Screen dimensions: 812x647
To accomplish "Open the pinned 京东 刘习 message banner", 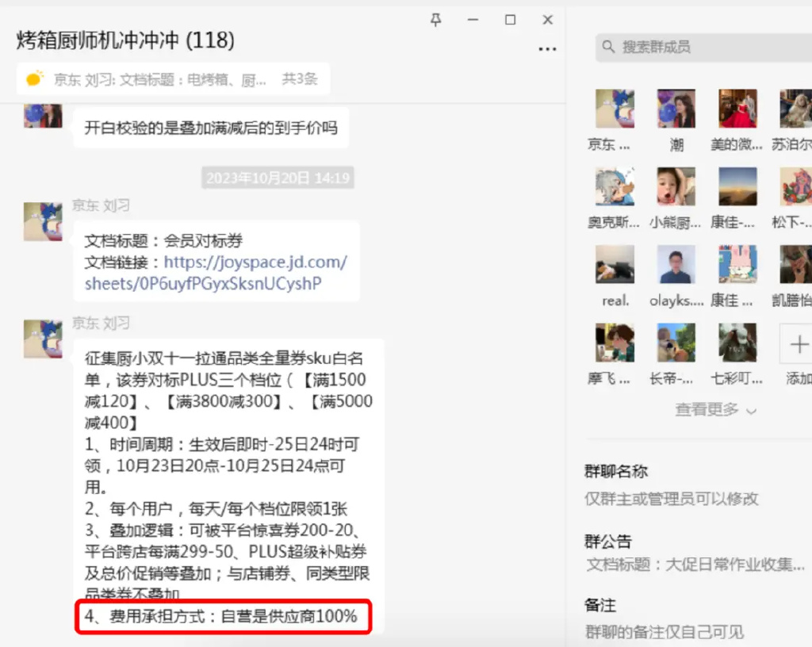I will (x=173, y=79).
